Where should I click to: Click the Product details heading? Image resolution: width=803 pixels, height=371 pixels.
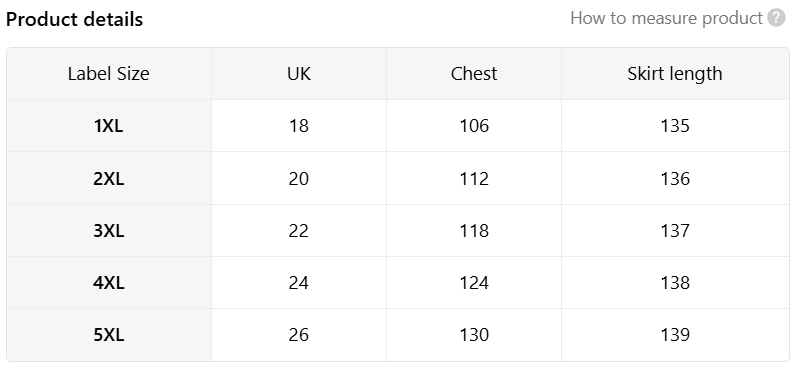(x=74, y=19)
